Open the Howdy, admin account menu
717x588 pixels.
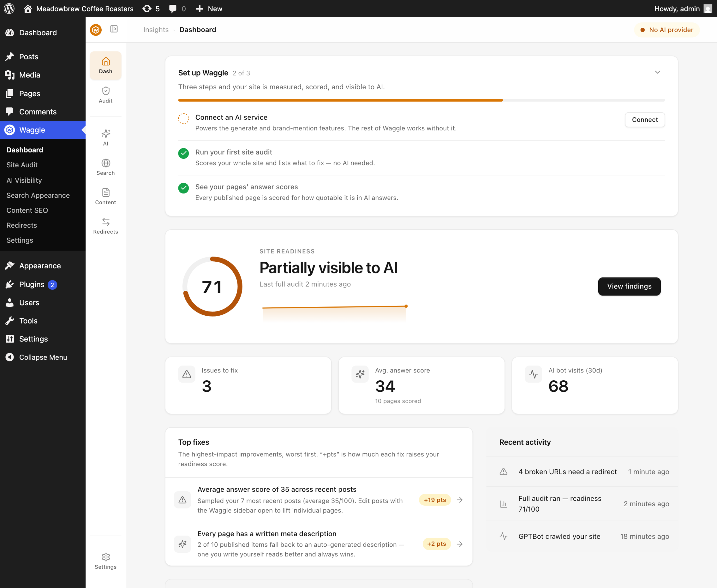click(x=683, y=8)
